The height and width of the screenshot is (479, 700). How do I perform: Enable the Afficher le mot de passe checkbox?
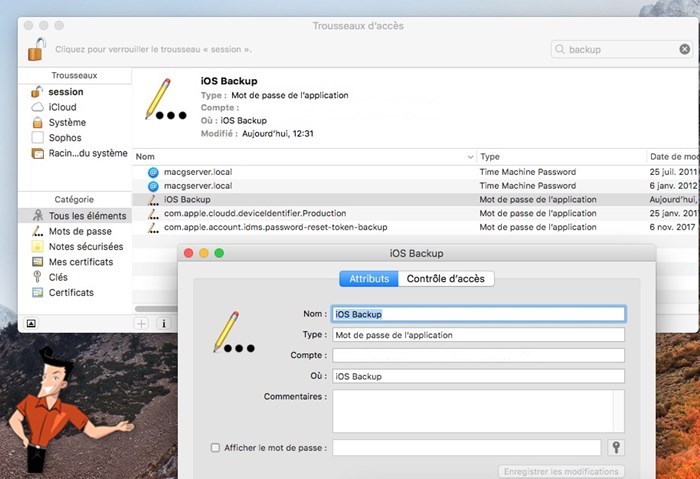point(215,447)
